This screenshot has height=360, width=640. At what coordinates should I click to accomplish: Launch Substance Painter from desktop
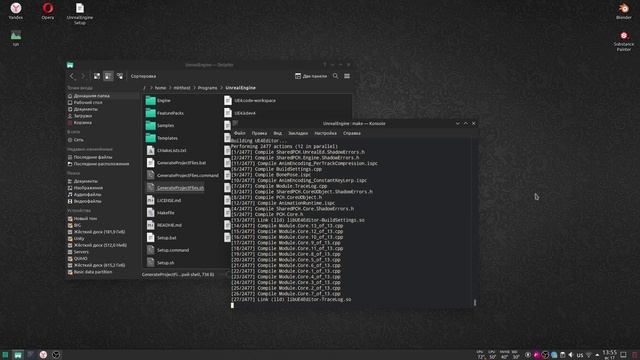(x=623, y=41)
